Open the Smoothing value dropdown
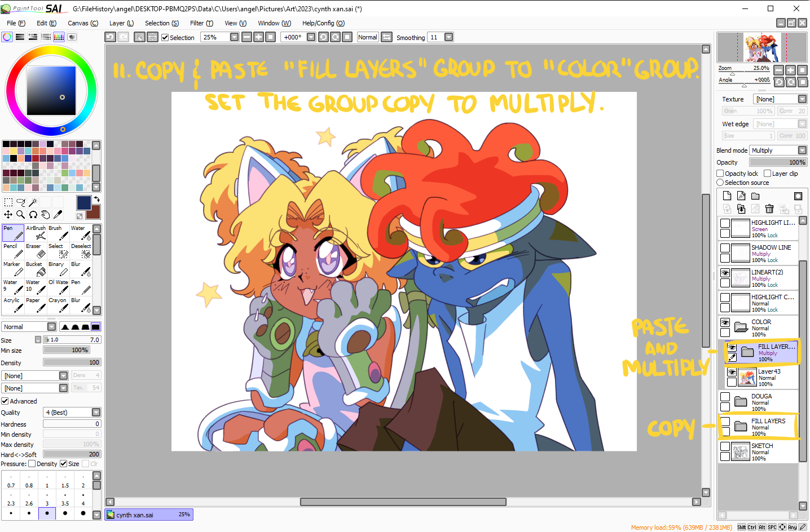 tap(448, 37)
